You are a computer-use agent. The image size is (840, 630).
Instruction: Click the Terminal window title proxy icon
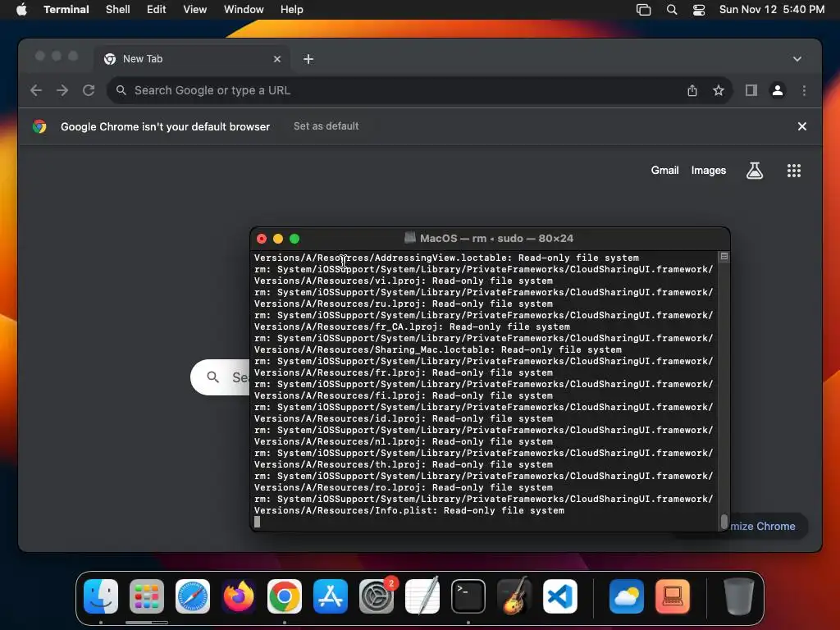coord(410,238)
